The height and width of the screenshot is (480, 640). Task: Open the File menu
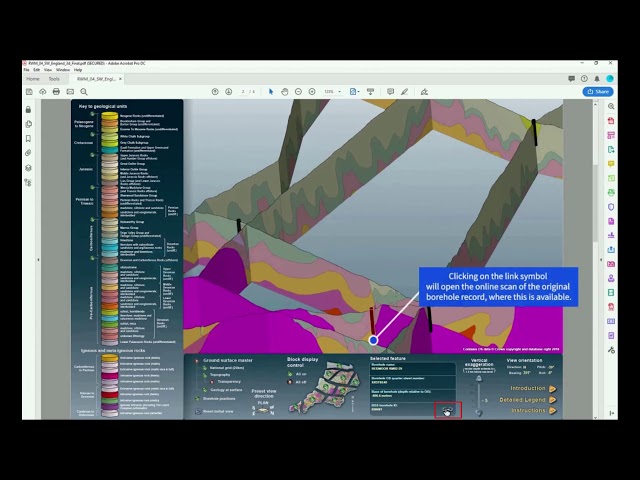pos(27,70)
